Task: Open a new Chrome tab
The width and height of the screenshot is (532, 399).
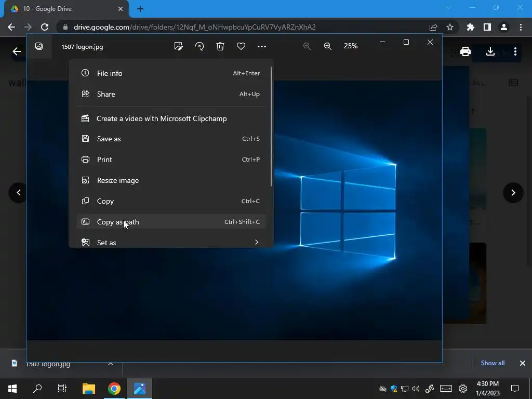Action: (140, 9)
